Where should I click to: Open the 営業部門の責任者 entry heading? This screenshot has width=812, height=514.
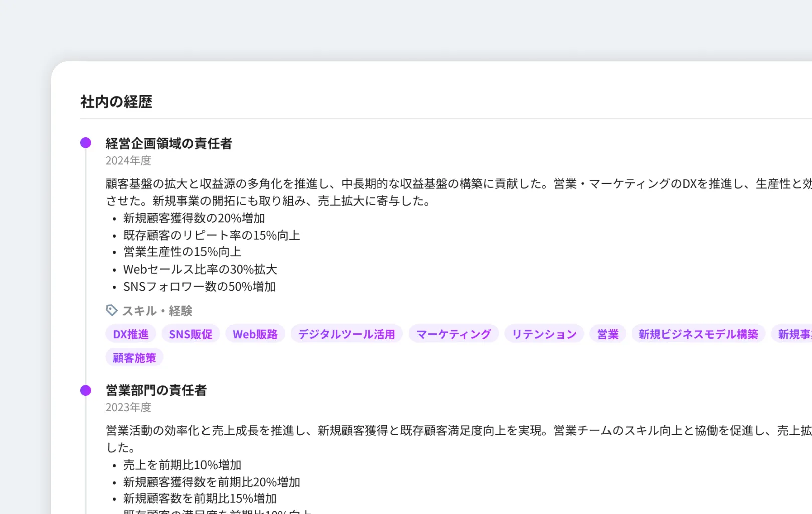[x=156, y=390]
